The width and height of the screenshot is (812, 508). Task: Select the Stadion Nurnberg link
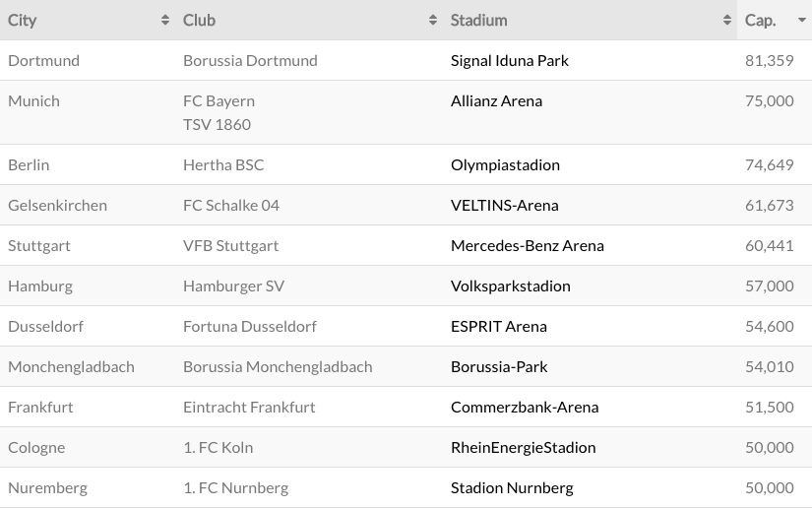(512, 488)
